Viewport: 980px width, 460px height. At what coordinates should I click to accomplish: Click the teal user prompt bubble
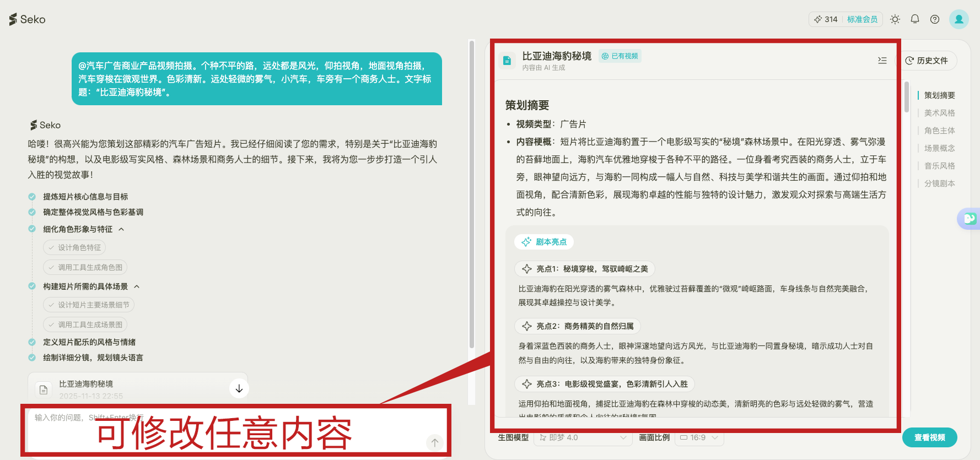(x=257, y=79)
